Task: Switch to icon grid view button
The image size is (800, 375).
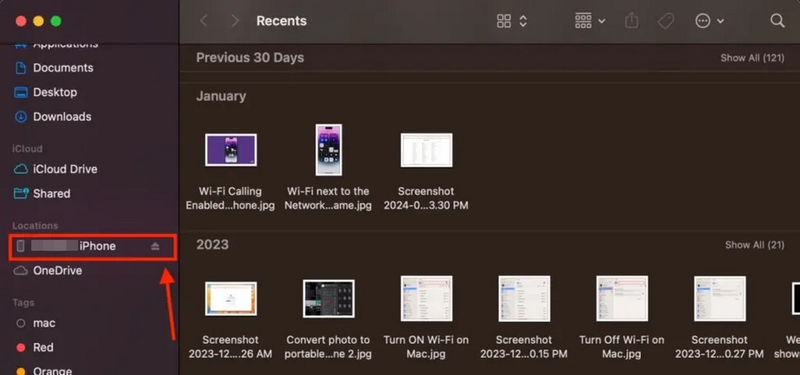Action: pyautogui.click(x=504, y=21)
